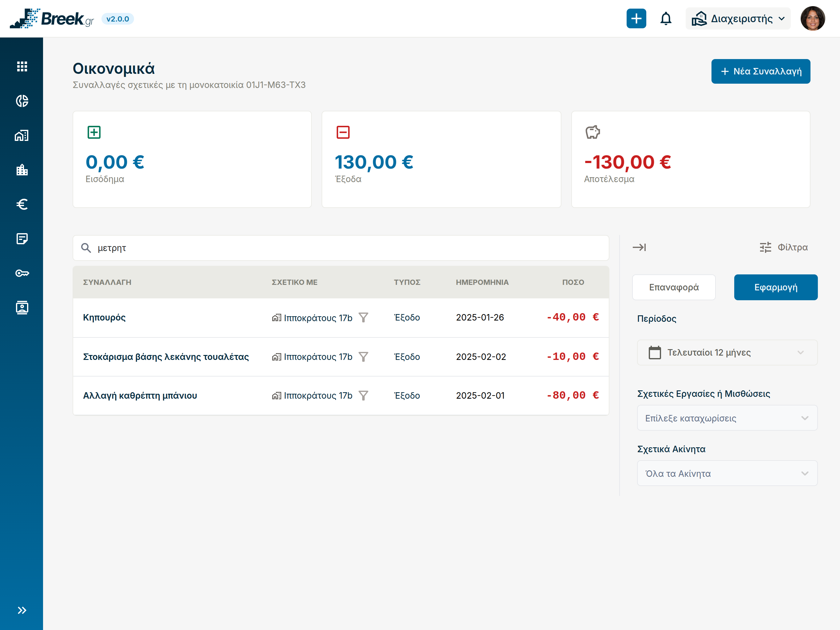Click the v2.0.0 version badge
840x630 pixels.
(x=118, y=19)
